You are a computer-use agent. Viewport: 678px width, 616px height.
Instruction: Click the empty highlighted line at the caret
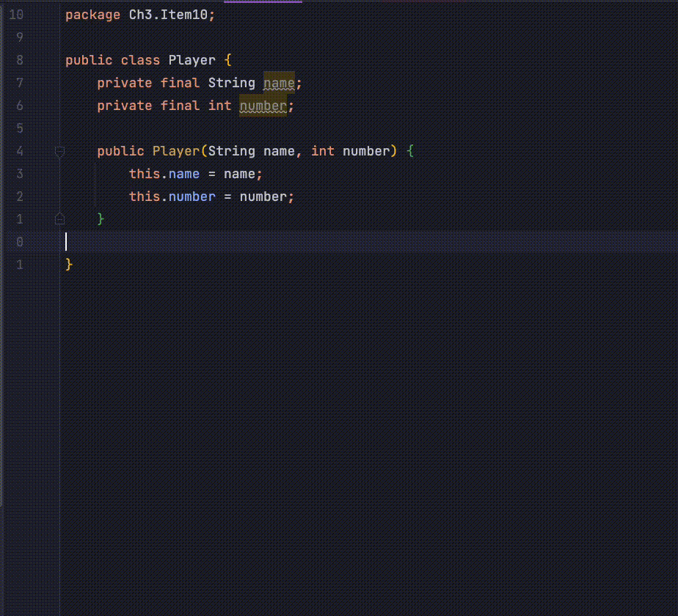pos(147,241)
